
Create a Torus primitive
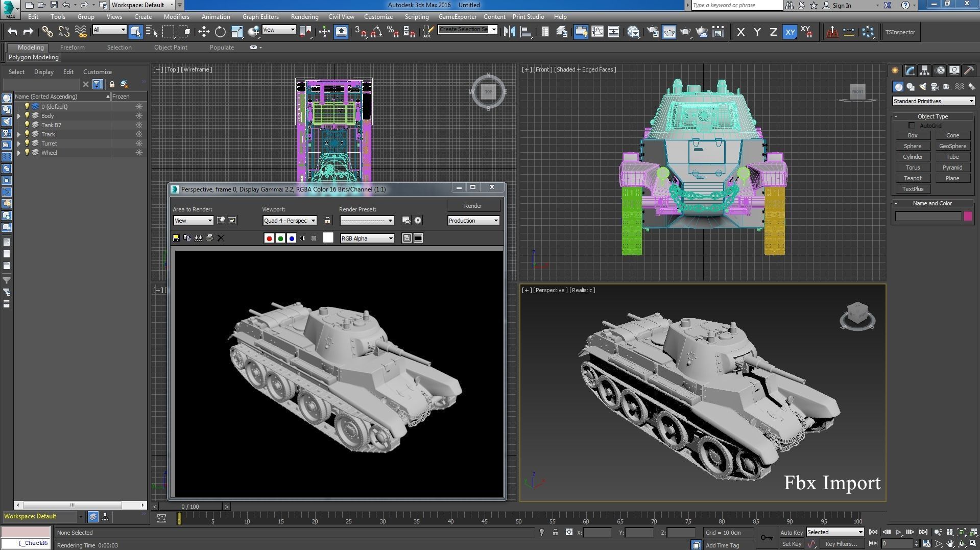point(912,168)
